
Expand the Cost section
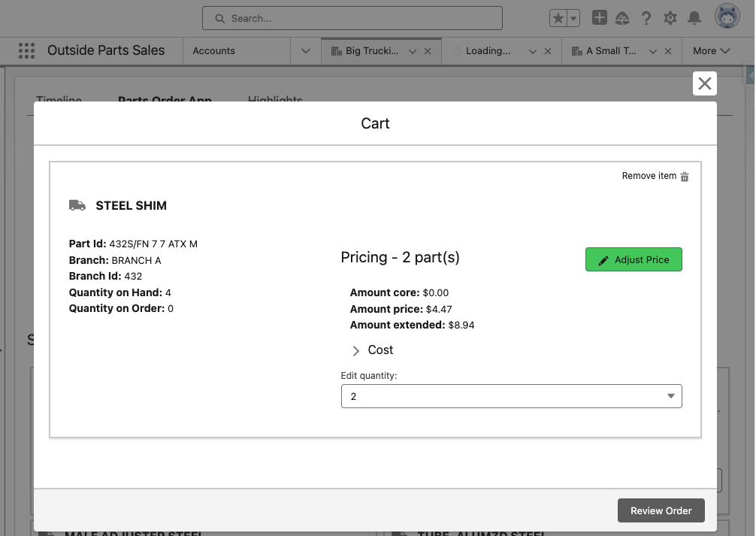tap(372, 350)
